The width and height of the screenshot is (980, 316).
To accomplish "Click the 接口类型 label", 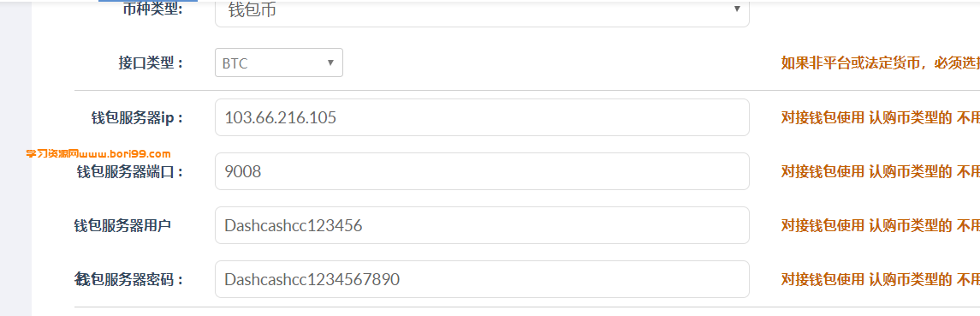I will pos(151,63).
